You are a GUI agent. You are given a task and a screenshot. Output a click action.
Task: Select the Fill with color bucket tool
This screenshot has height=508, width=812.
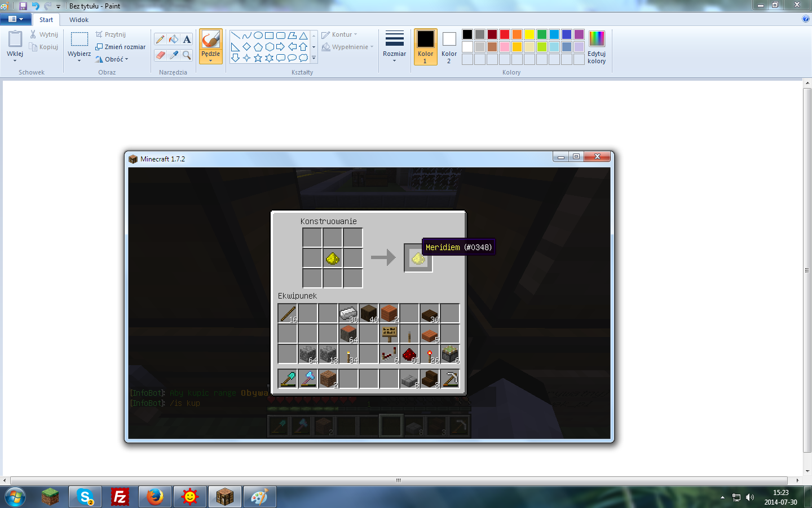click(x=174, y=39)
